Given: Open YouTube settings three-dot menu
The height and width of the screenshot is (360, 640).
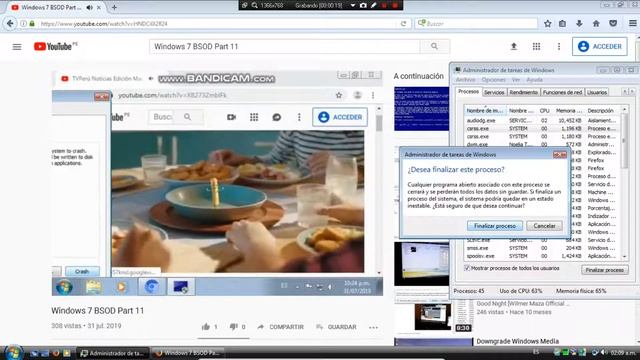Looking at the screenshot, I should click(x=559, y=47).
